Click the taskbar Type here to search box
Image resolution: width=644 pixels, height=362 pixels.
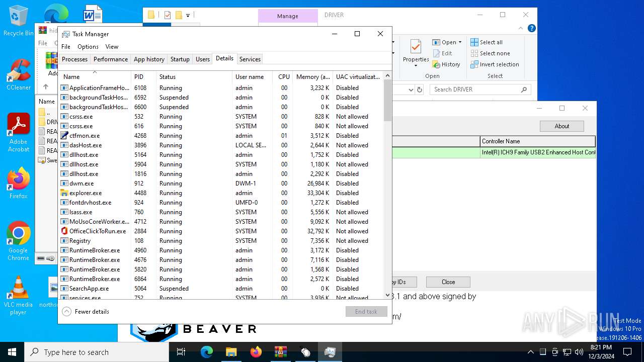click(97, 352)
